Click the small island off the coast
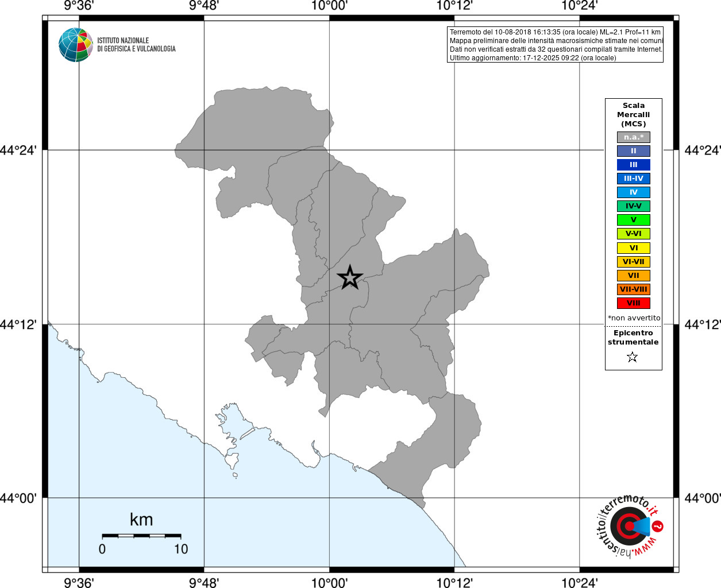Image resolution: width=721 pixels, height=588 pixels. pyautogui.click(x=234, y=475)
